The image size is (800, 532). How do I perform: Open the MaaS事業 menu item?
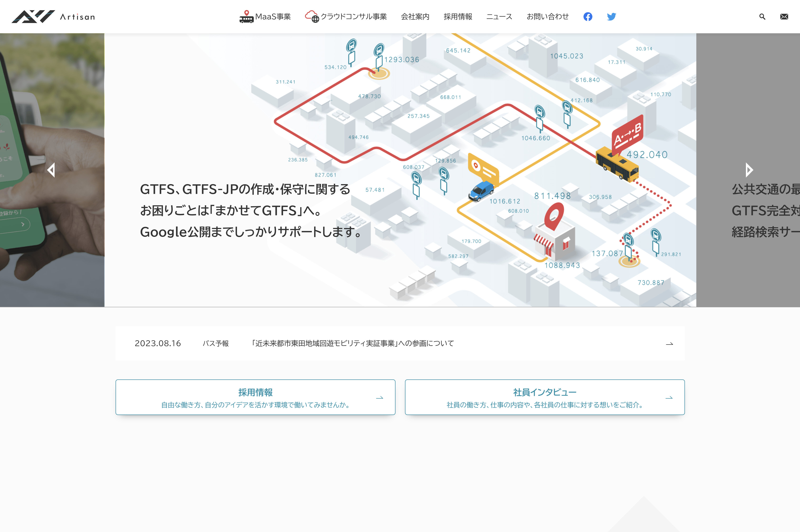[265, 17]
